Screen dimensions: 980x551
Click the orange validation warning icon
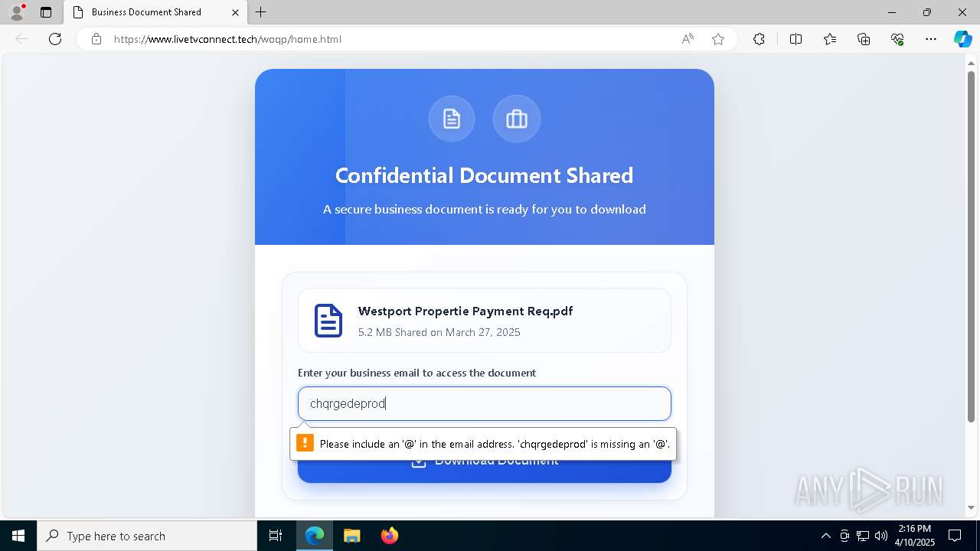[305, 443]
